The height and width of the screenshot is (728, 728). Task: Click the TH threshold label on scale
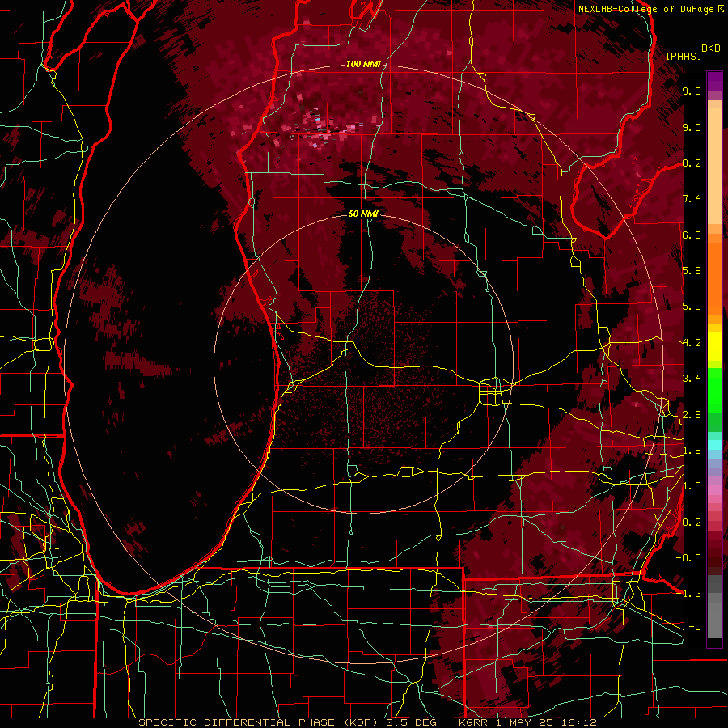point(695,630)
